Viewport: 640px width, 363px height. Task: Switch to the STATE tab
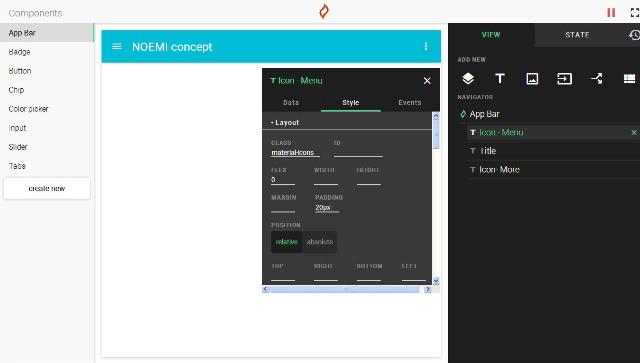pyautogui.click(x=577, y=35)
